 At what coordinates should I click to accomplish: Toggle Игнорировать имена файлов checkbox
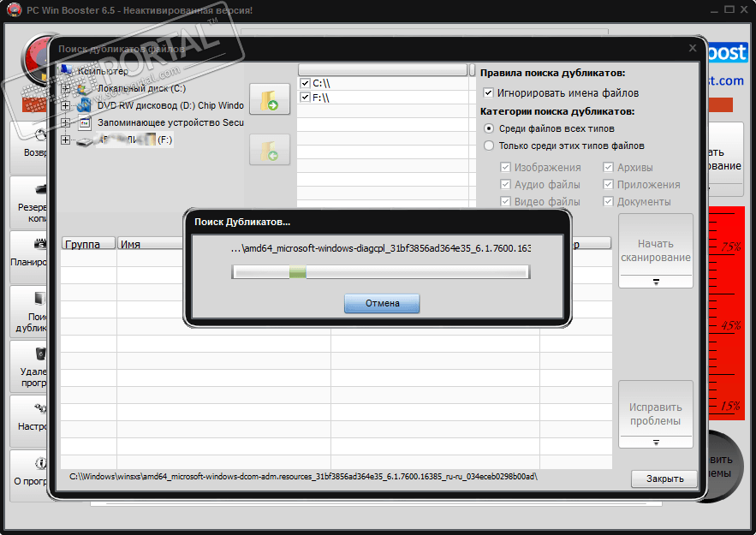click(488, 92)
